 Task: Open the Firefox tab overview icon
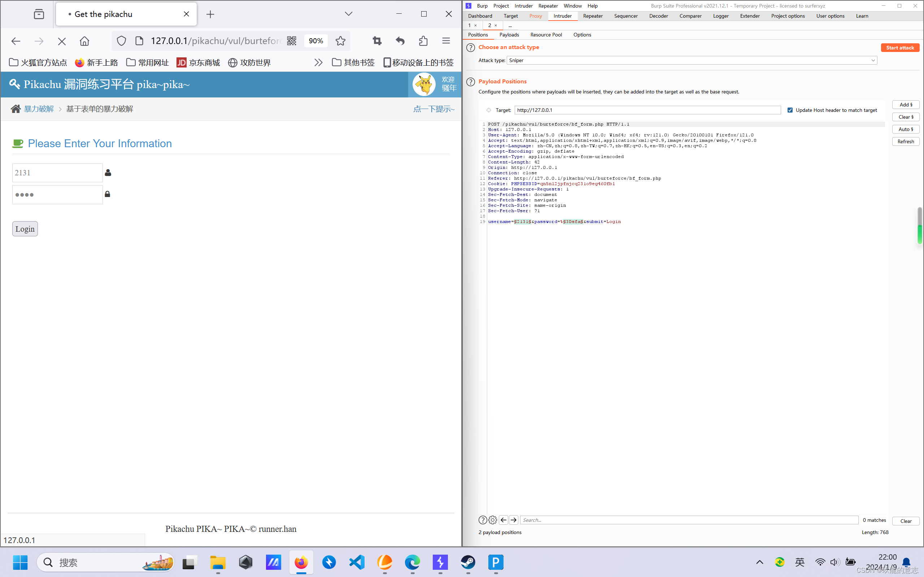point(39,14)
